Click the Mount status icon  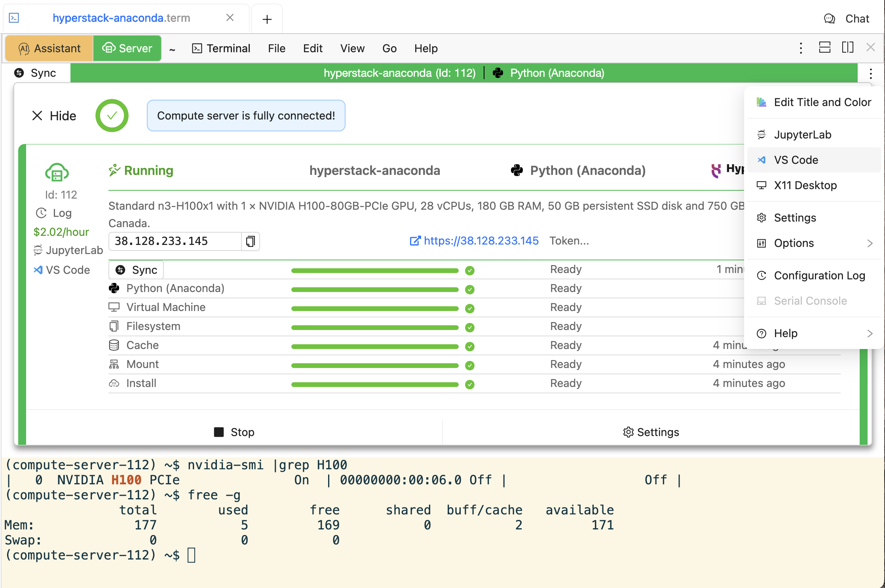tap(469, 366)
